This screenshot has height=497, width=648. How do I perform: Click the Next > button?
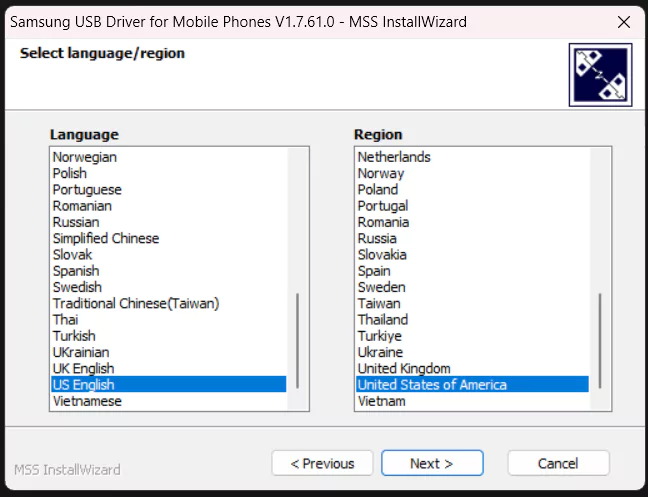click(432, 463)
